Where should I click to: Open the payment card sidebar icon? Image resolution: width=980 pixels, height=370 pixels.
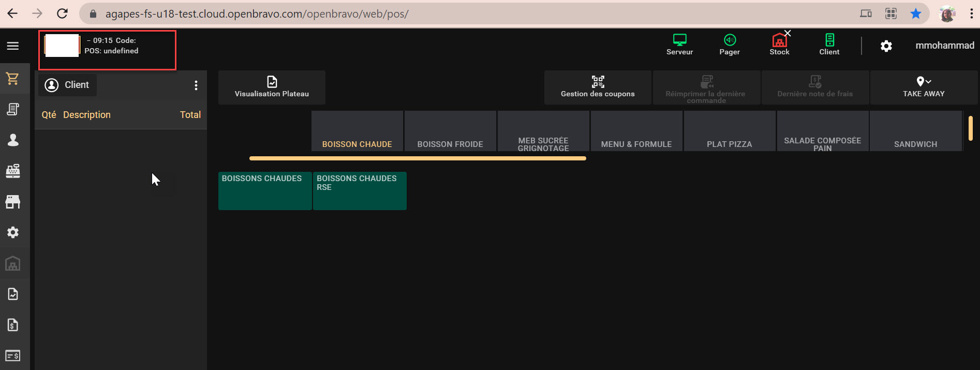click(x=13, y=356)
